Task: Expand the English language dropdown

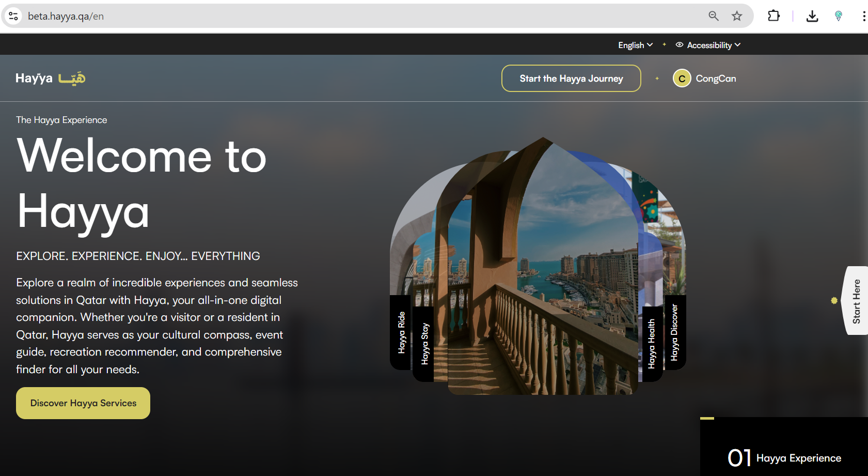Action: 635,45
